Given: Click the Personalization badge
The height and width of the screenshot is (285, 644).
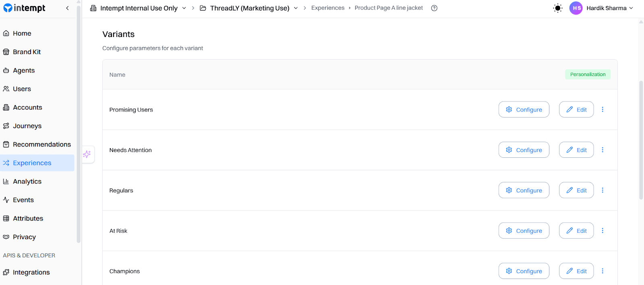Looking at the screenshot, I should click(x=588, y=74).
